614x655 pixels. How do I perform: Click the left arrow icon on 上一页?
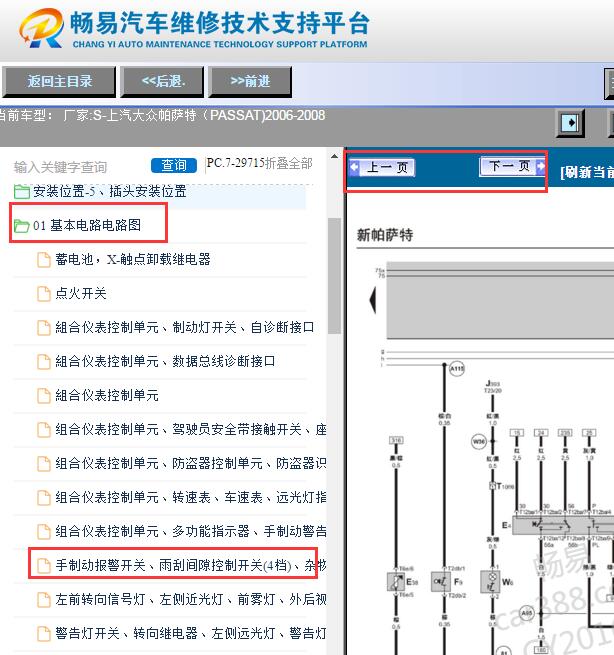[x=354, y=167]
